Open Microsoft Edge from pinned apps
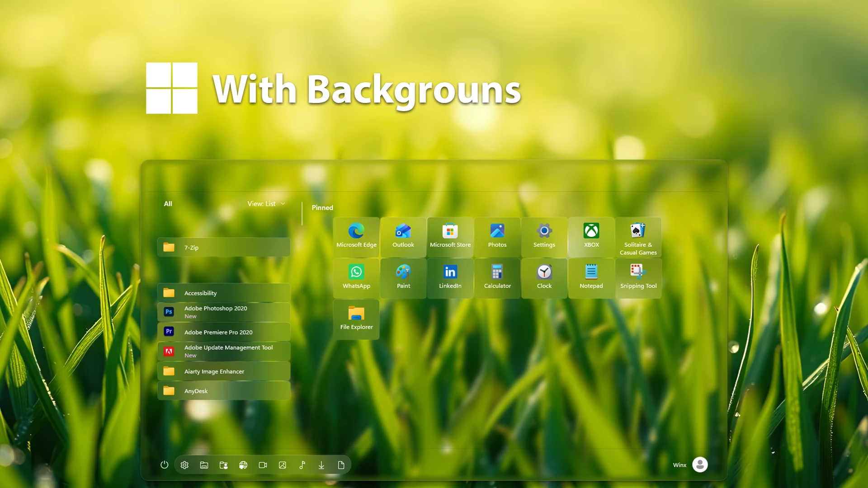This screenshot has width=868, height=488. coord(356,237)
